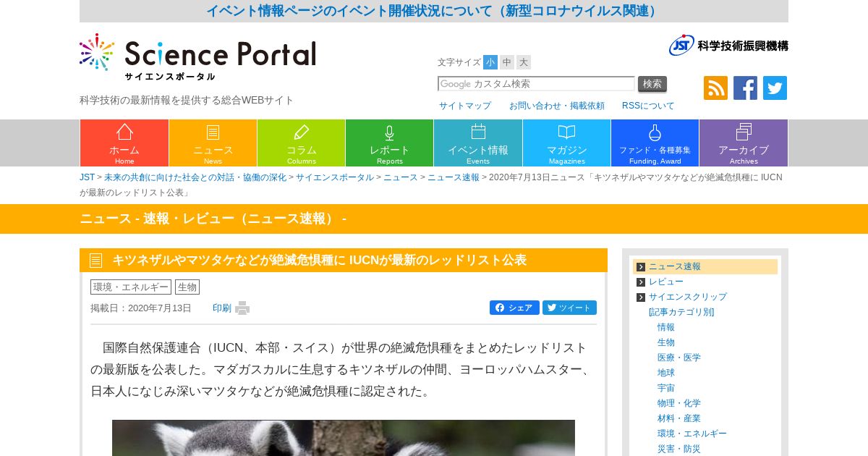Open the お問い合わせ・掲載依頼 link

coord(556,106)
